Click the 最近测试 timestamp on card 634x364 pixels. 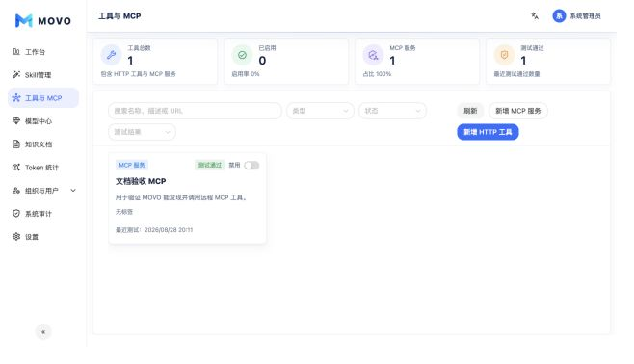tap(154, 230)
